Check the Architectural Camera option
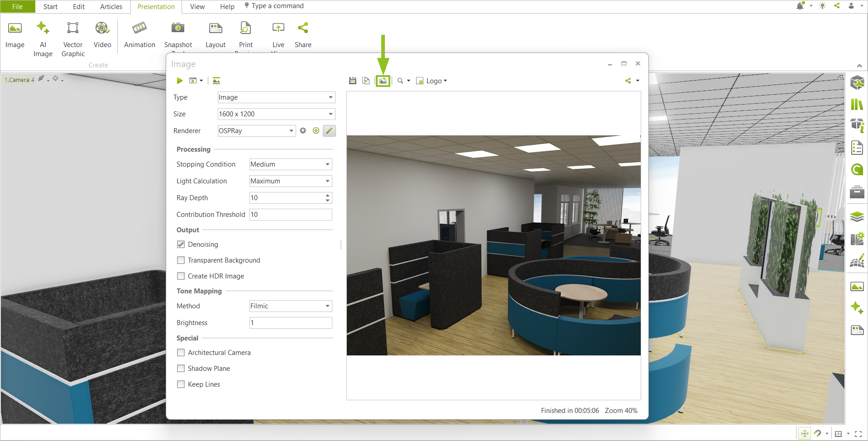The image size is (868, 441). tap(181, 353)
